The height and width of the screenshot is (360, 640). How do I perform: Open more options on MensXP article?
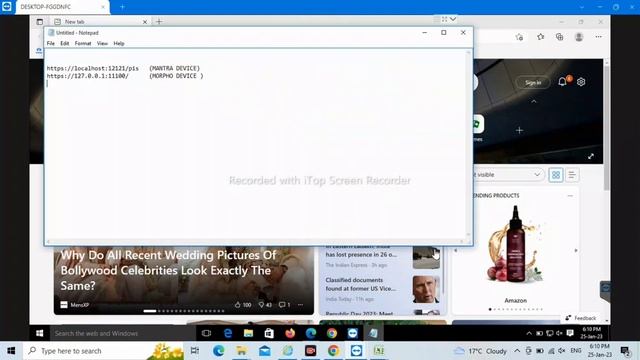tap(300, 305)
